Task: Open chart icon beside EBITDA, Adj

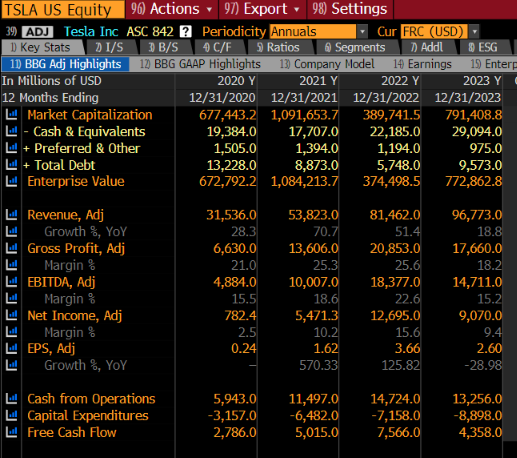Action: click(x=11, y=282)
